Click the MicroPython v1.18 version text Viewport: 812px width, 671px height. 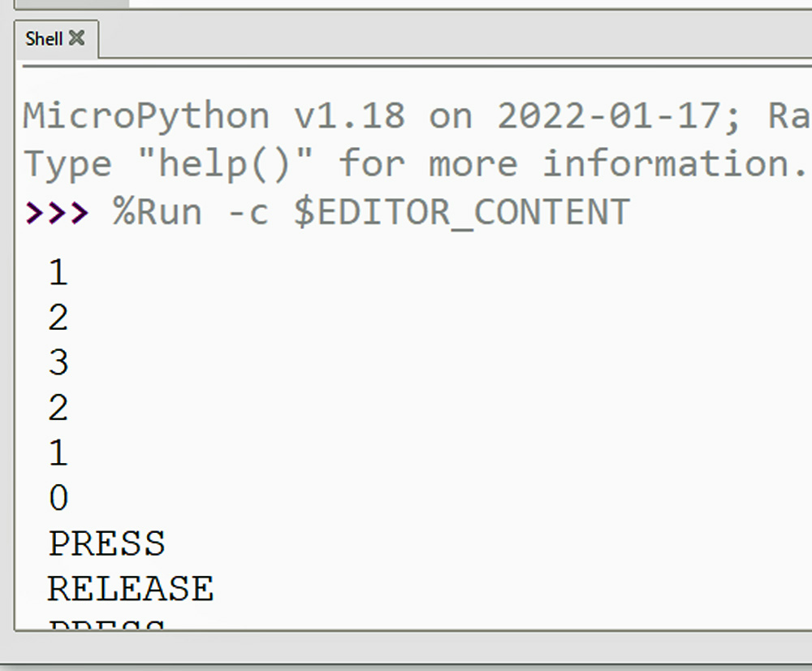(214, 116)
